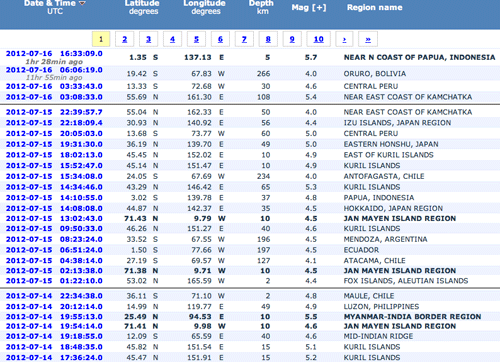Open event 2012-07-14 19:18:55.0
This screenshot has width=500, height=362.
coord(54,336)
